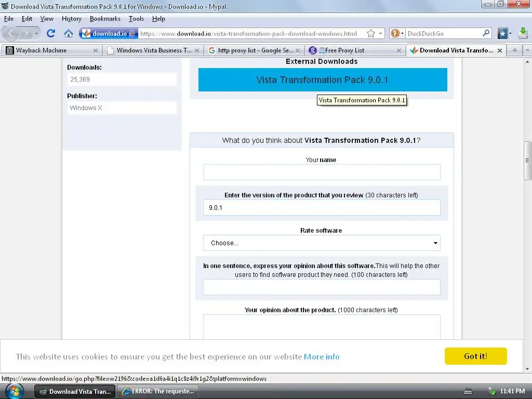Open the Windows Start orb

click(x=14, y=391)
